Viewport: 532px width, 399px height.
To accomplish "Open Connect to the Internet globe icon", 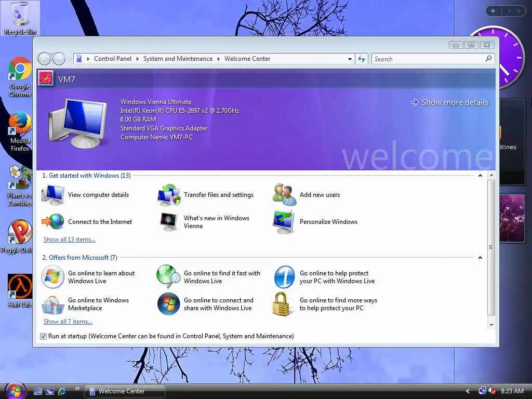I will pos(53,221).
